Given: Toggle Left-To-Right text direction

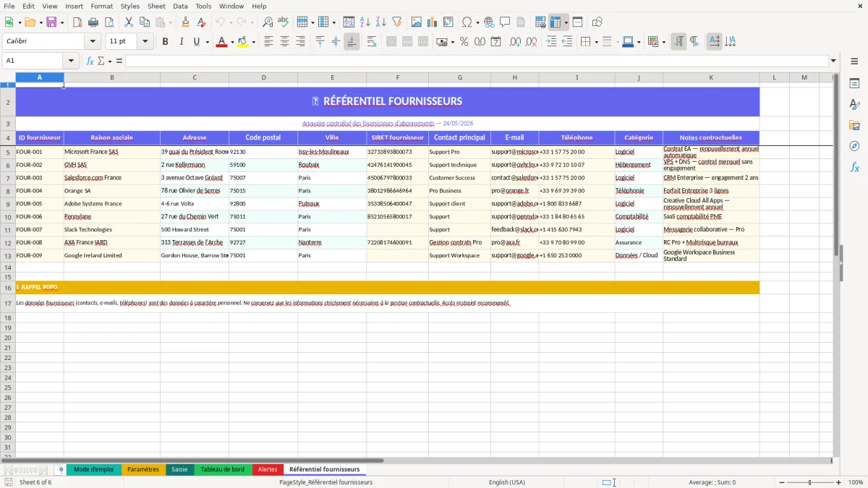Looking at the screenshot, I should pos(678,42).
